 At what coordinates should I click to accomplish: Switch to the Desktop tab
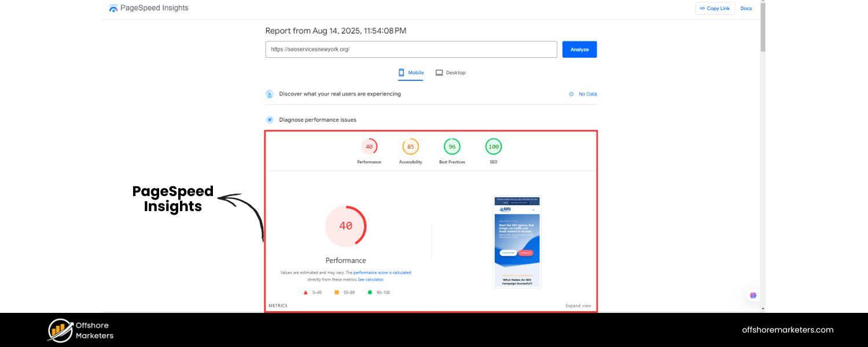pyautogui.click(x=451, y=72)
